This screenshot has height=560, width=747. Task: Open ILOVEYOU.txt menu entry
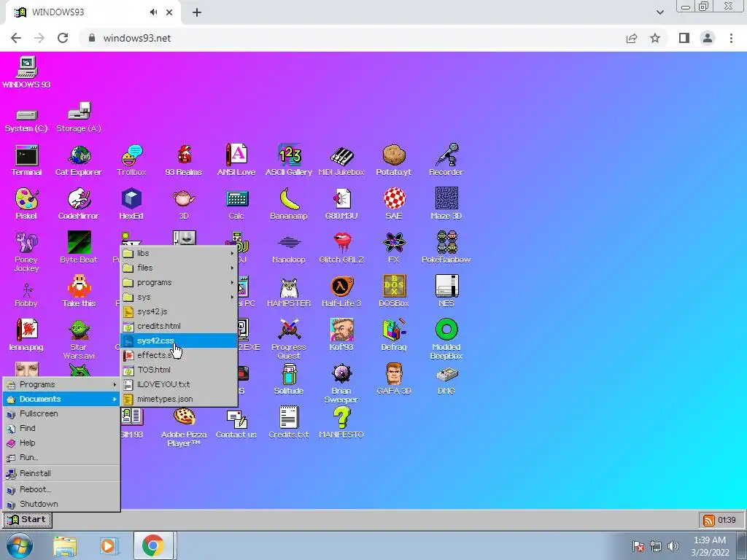click(179, 384)
